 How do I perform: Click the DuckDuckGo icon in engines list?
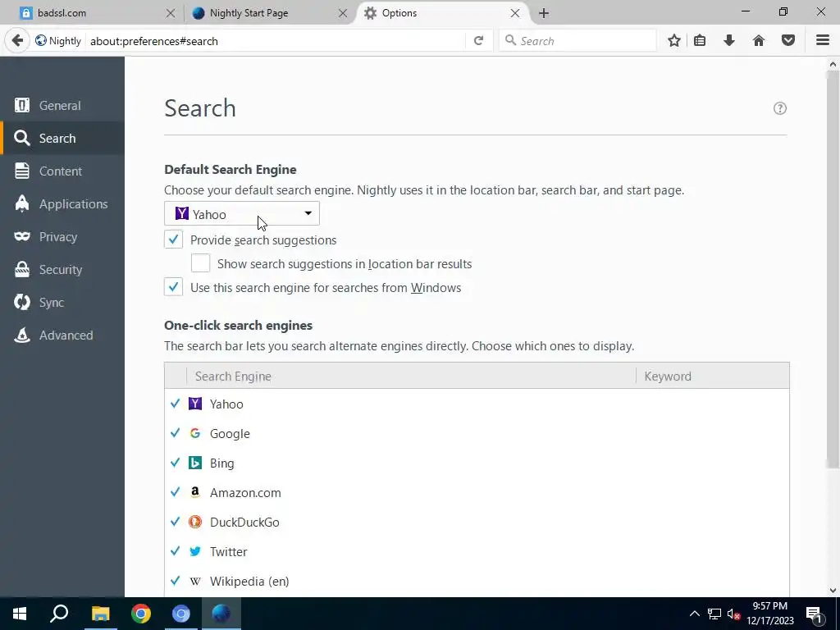pyautogui.click(x=195, y=522)
